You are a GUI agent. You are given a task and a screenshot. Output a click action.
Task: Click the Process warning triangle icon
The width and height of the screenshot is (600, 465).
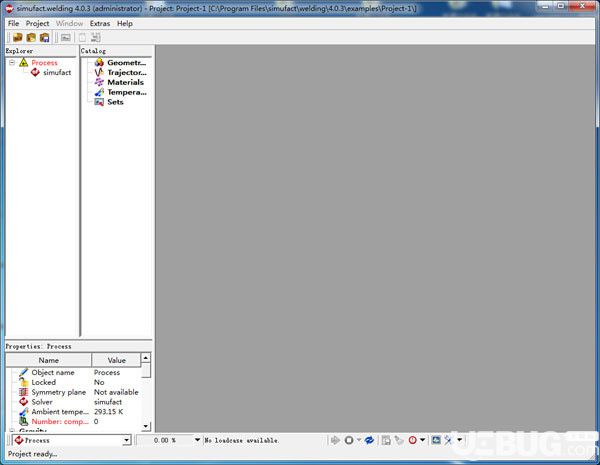click(24, 62)
